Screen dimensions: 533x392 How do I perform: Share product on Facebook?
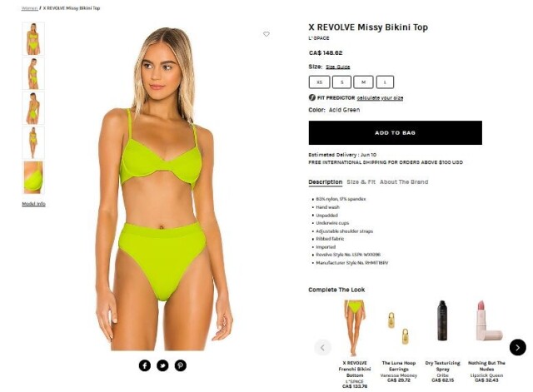[144, 365]
